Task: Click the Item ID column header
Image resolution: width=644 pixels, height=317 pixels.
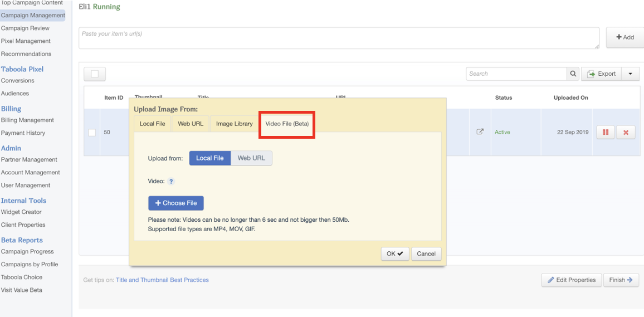Action: click(x=114, y=97)
